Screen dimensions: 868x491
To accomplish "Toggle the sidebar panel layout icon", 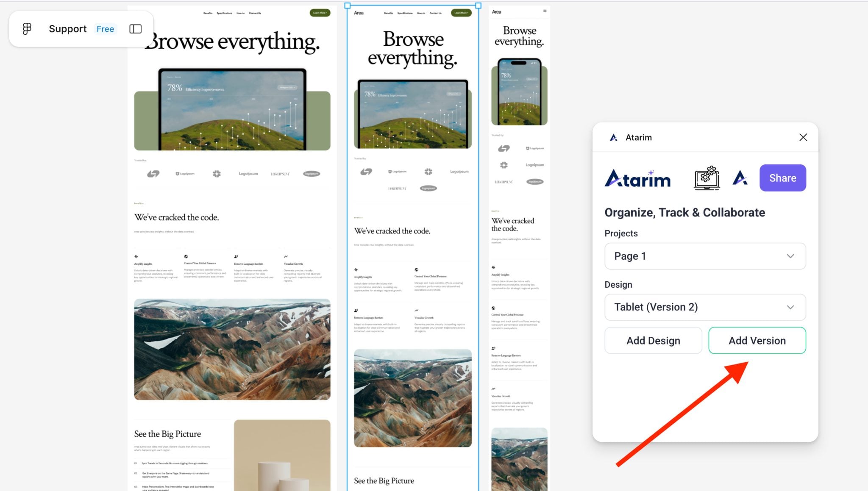I will coord(135,29).
